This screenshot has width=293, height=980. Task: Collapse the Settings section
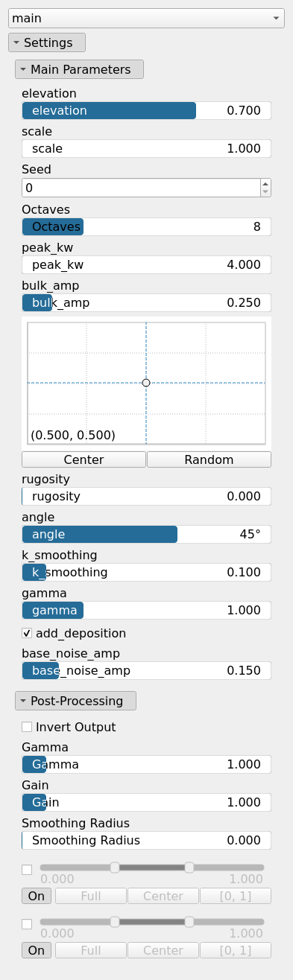pyautogui.click(x=47, y=42)
